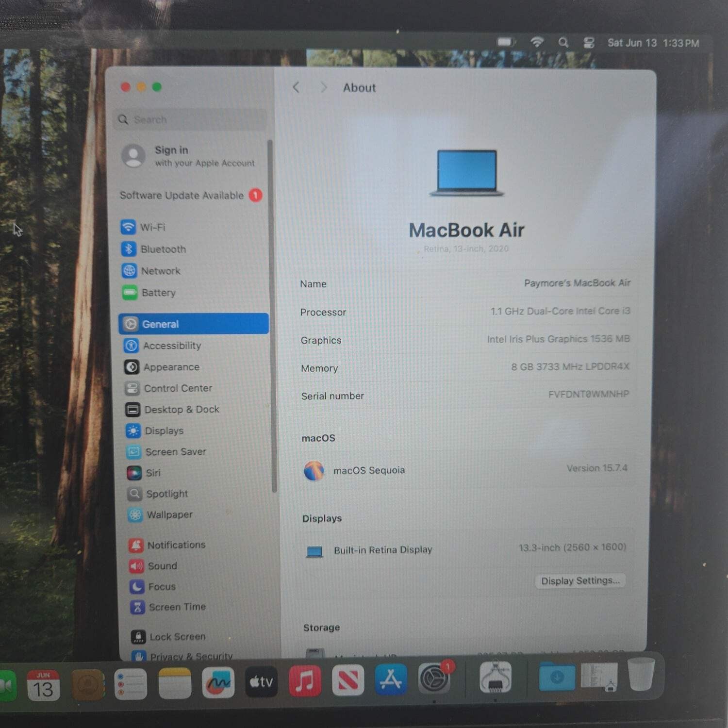728x728 pixels.
Task: Launch Reminders from the Dock
Action: (x=131, y=684)
